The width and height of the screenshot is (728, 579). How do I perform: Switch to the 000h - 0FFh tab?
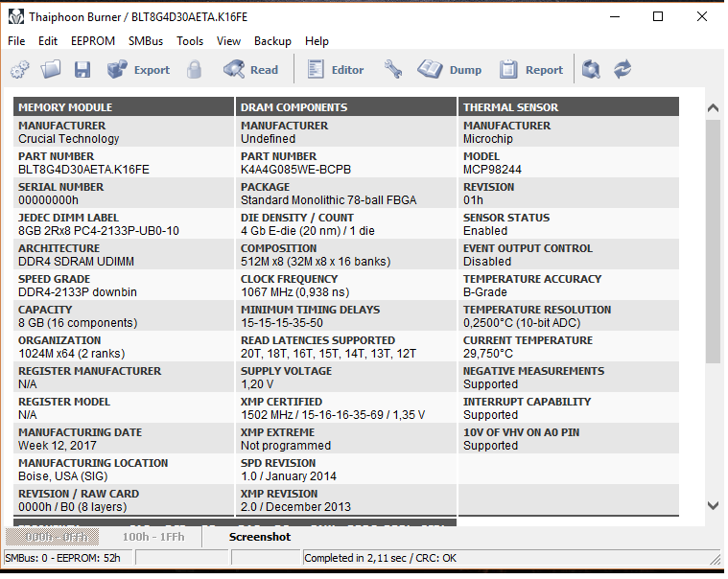pyautogui.click(x=52, y=537)
